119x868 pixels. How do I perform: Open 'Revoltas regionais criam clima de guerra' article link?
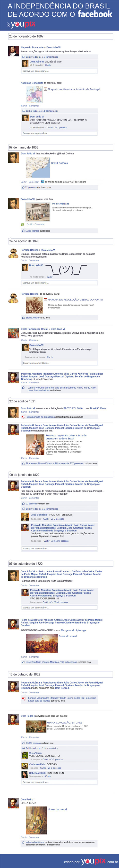click(x=66, y=437)
